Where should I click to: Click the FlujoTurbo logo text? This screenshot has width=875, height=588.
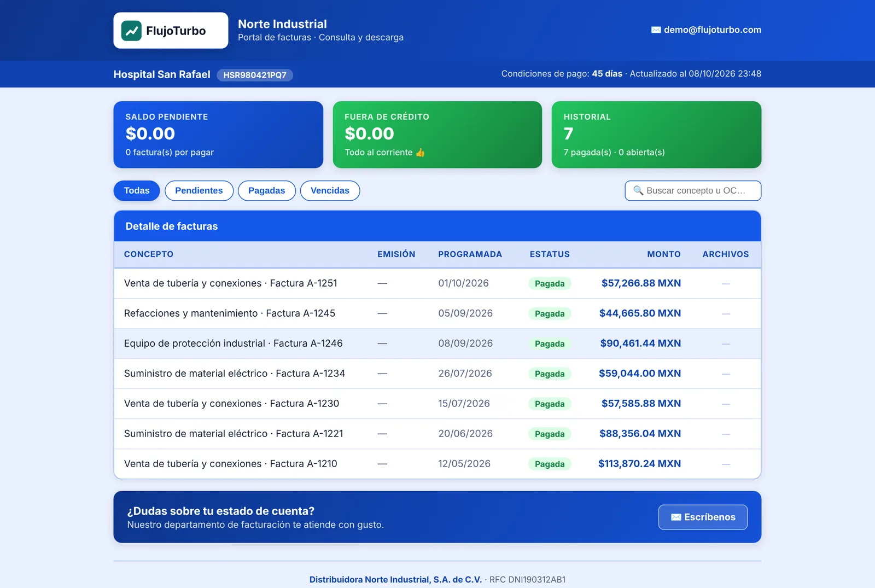click(x=176, y=31)
